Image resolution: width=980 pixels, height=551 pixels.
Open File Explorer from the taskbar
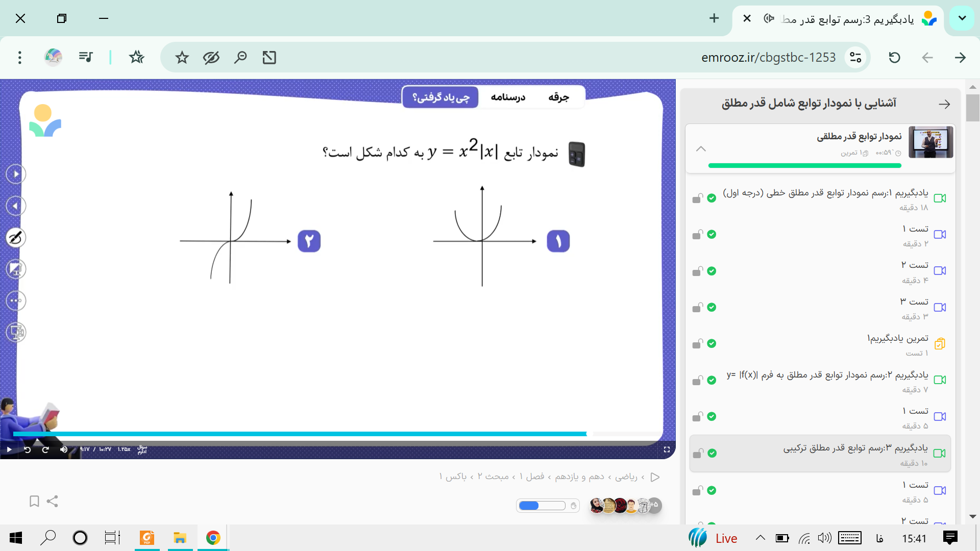pyautogui.click(x=180, y=538)
